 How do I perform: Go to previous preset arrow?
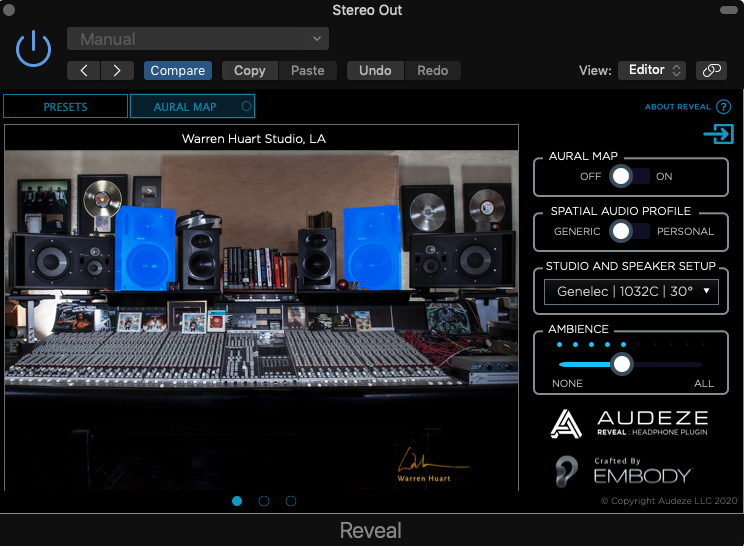click(x=84, y=71)
